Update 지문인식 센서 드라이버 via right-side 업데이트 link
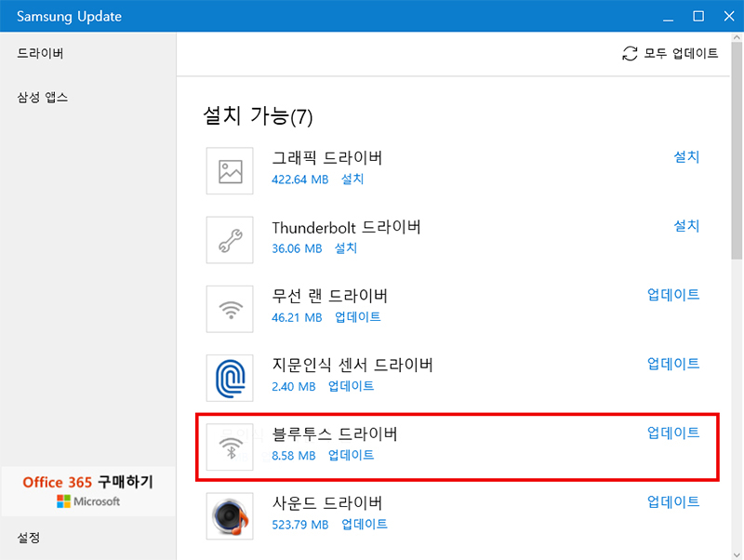744x560 pixels. click(x=673, y=364)
